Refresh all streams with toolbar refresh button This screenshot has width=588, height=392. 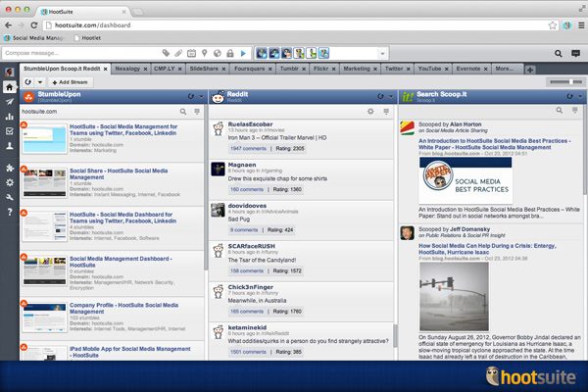pos(28,82)
